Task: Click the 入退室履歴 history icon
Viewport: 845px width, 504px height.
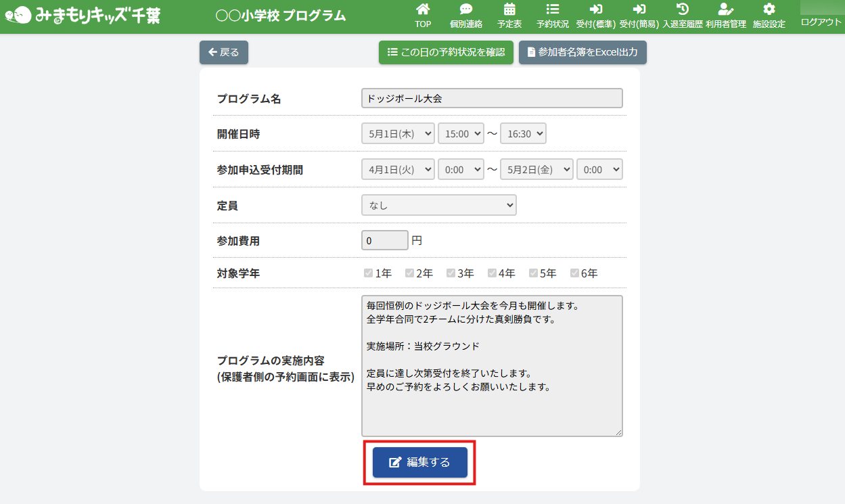Action: [683, 9]
